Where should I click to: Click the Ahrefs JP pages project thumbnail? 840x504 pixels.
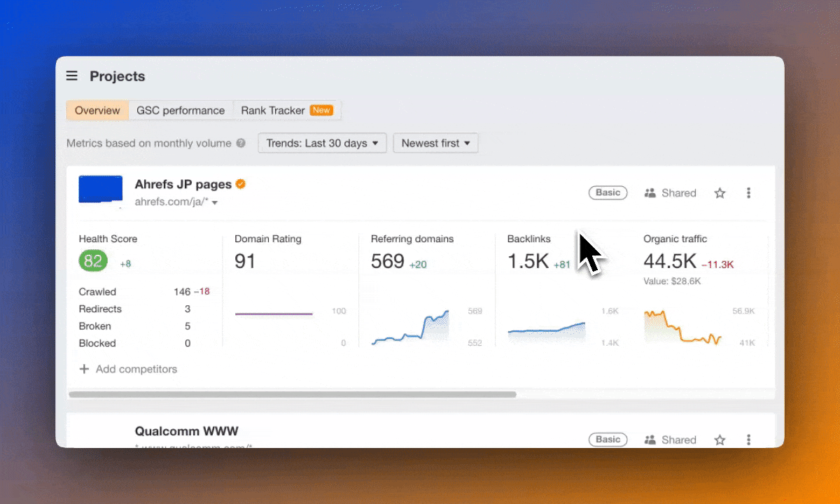click(101, 190)
